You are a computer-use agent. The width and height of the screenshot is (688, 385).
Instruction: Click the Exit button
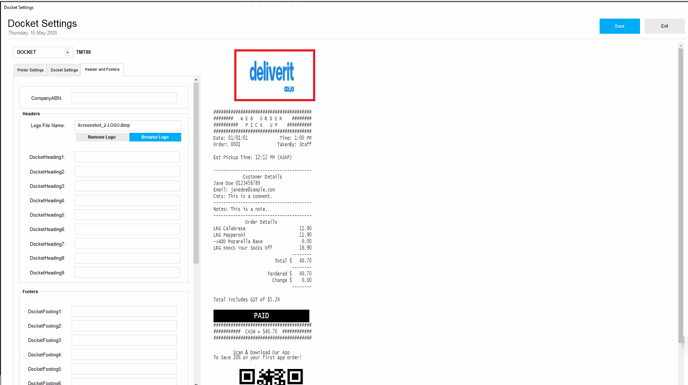pyautogui.click(x=664, y=26)
